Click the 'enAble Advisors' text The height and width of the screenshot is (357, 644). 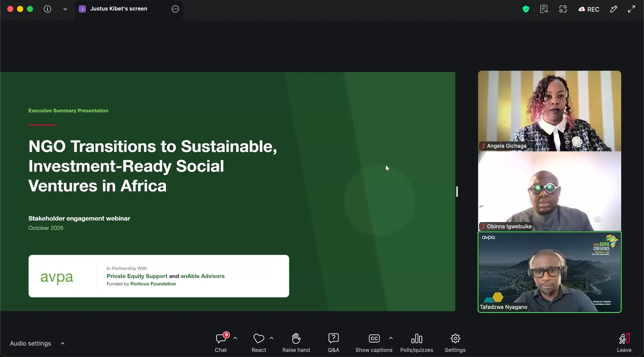point(202,276)
